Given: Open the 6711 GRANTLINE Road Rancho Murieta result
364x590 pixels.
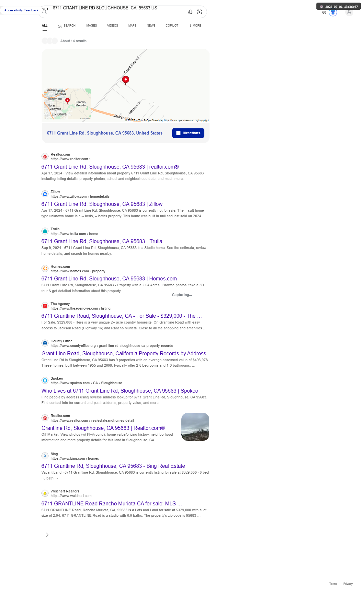Looking at the screenshot, I should [112, 504].
